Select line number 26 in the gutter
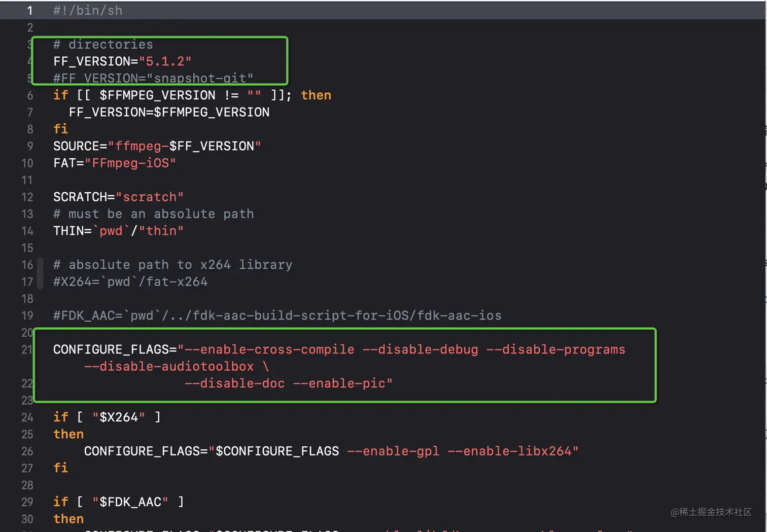The image size is (767, 532). coord(27,451)
